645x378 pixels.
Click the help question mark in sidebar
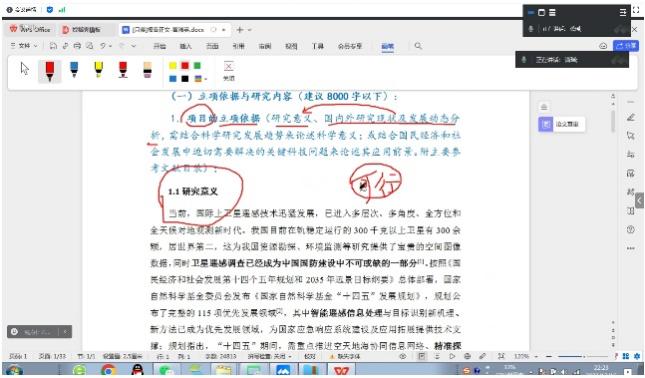tap(631, 230)
